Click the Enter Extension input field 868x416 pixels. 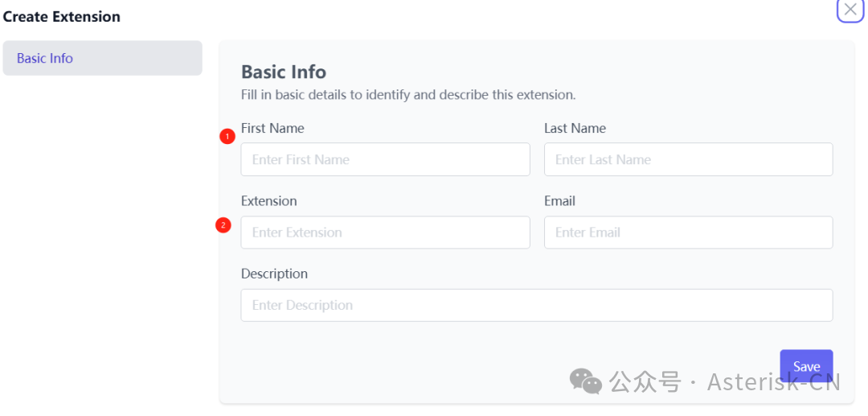pyautogui.click(x=385, y=233)
